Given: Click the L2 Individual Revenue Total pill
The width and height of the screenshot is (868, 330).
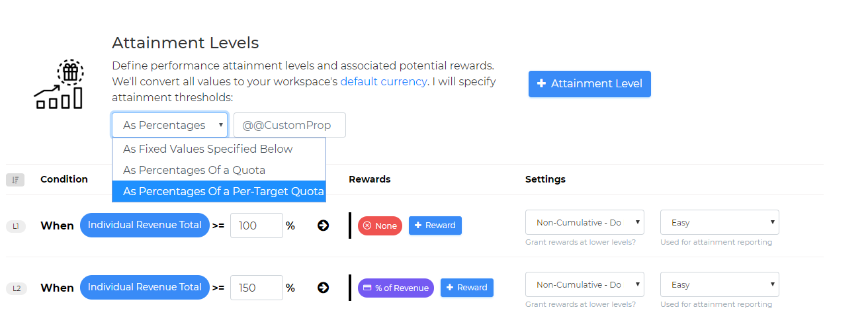Looking at the screenshot, I should 144,287.
